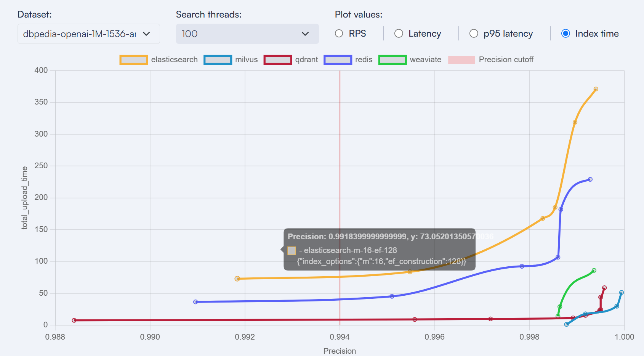Image resolution: width=644 pixels, height=356 pixels.
Task: Click the x-axis tick label 1.000
Action: [x=624, y=337]
